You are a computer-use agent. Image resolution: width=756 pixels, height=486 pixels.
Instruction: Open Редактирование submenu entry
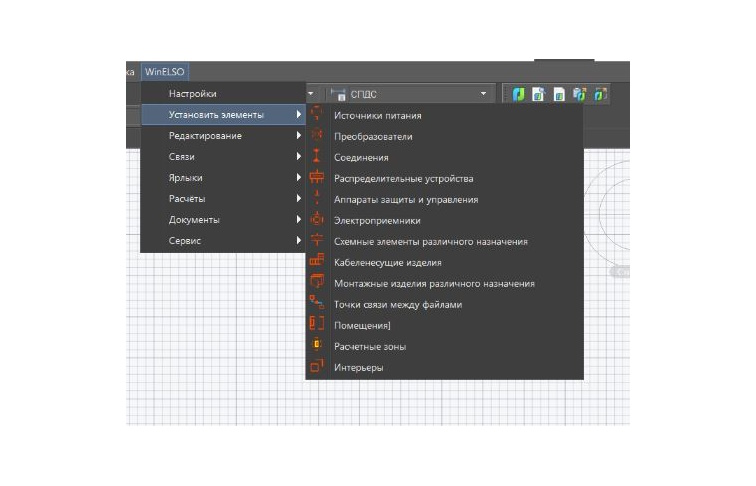click(x=223, y=136)
